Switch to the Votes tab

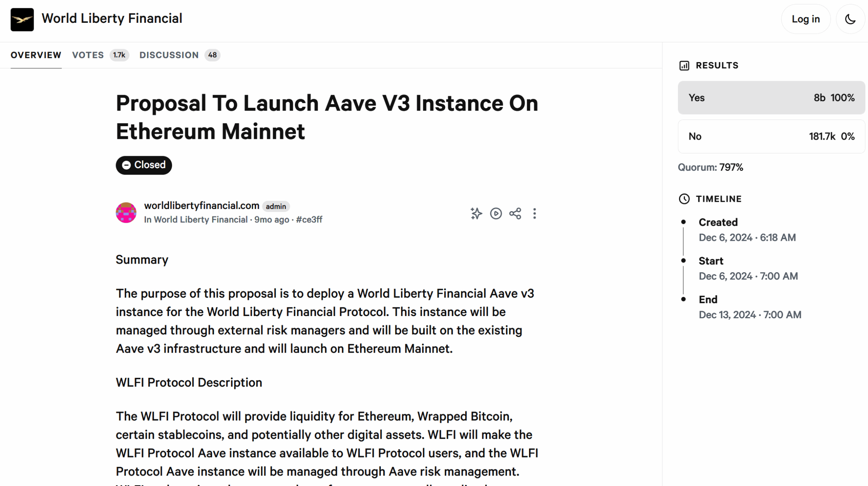coord(88,55)
